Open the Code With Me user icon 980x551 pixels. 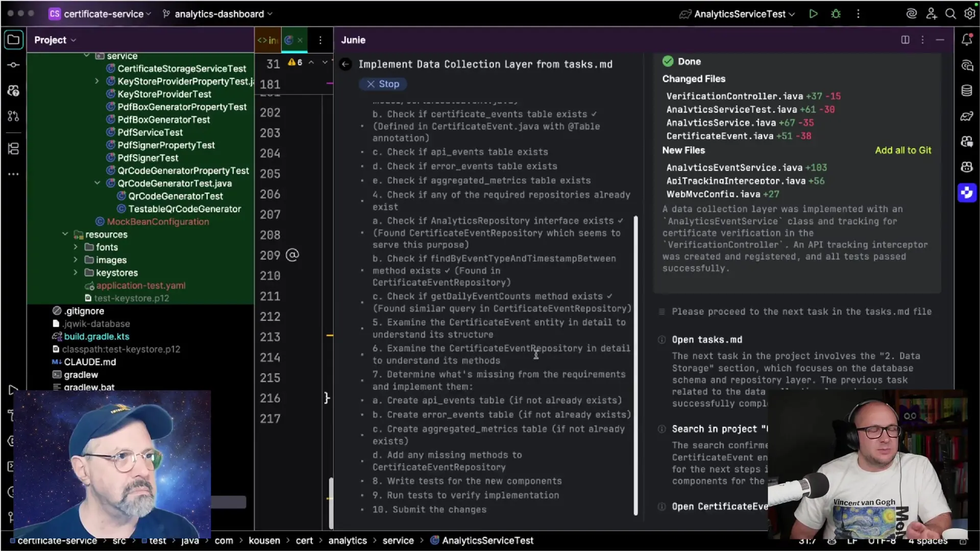point(931,14)
